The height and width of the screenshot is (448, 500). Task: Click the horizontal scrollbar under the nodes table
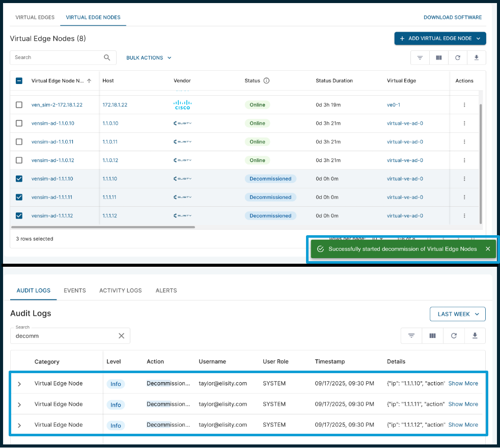[x=103, y=228]
